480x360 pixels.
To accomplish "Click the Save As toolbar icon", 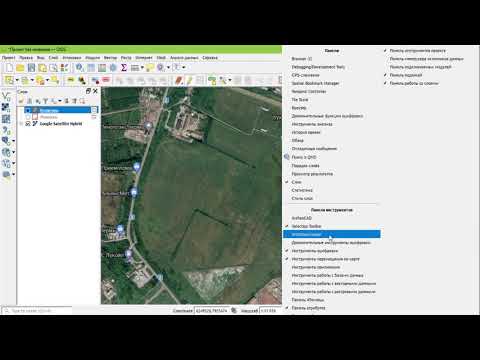I will (42, 68).
